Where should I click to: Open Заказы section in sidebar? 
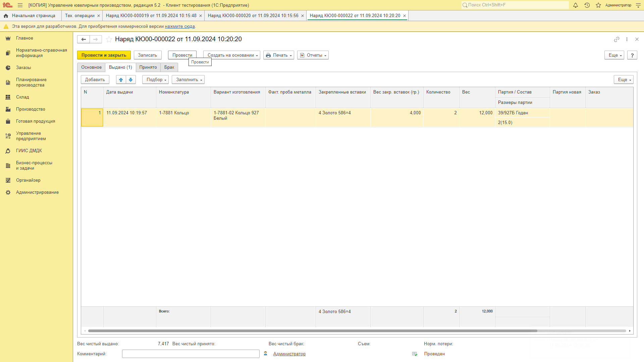36,68
